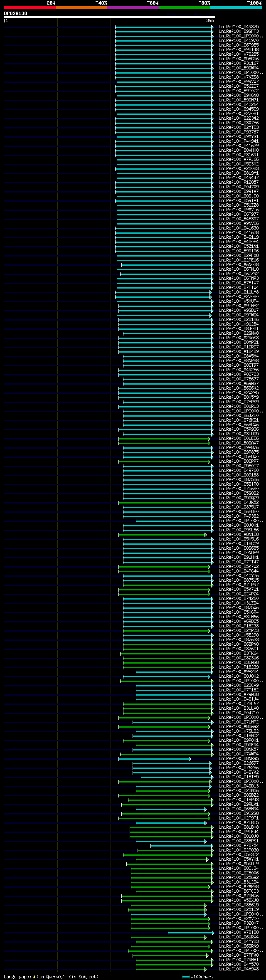This screenshot has height=980, width=266.
Task: Open hit UniRef100_B9GFF3
Action: pyautogui.click(x=239, y=31)
